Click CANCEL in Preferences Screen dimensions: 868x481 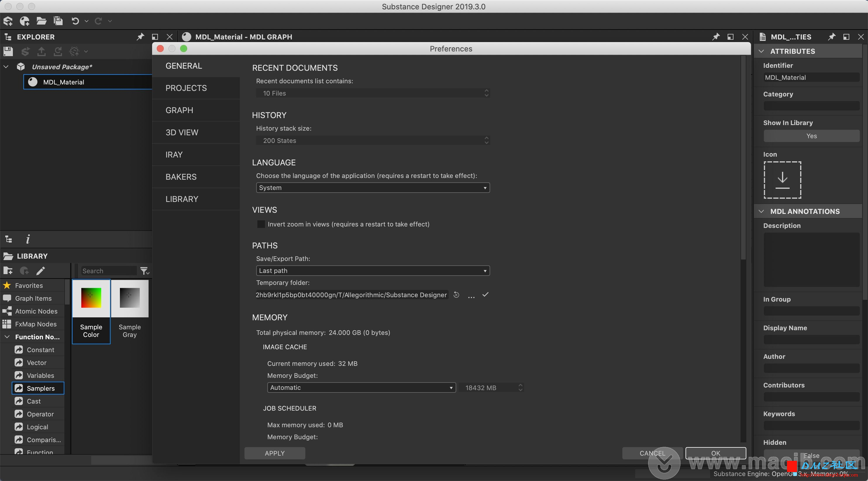652,453
